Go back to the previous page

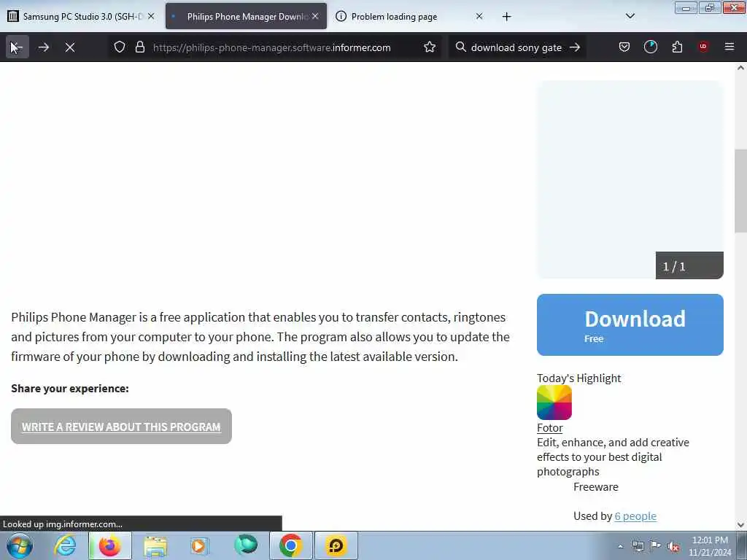17,47
